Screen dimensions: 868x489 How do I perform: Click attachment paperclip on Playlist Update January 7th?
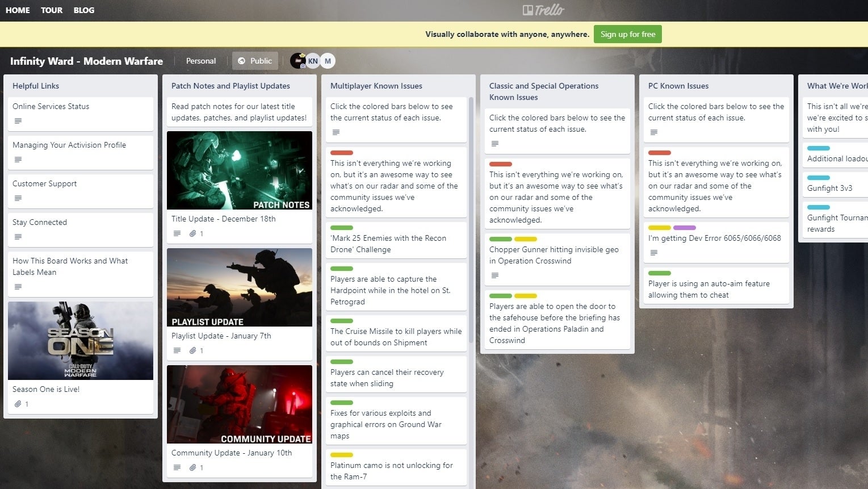tap(193, 350)
